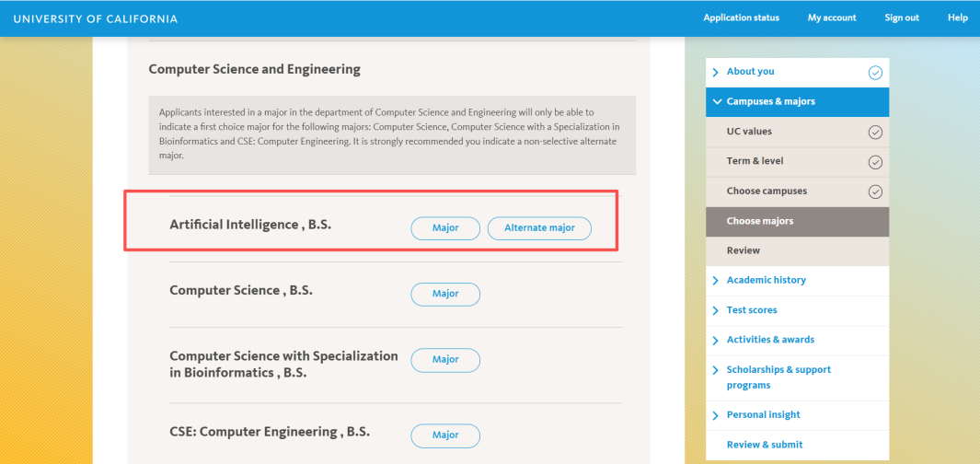Expand the About you section chevron
Viewport: 980px width, 464px height.
tap(715, 72)
